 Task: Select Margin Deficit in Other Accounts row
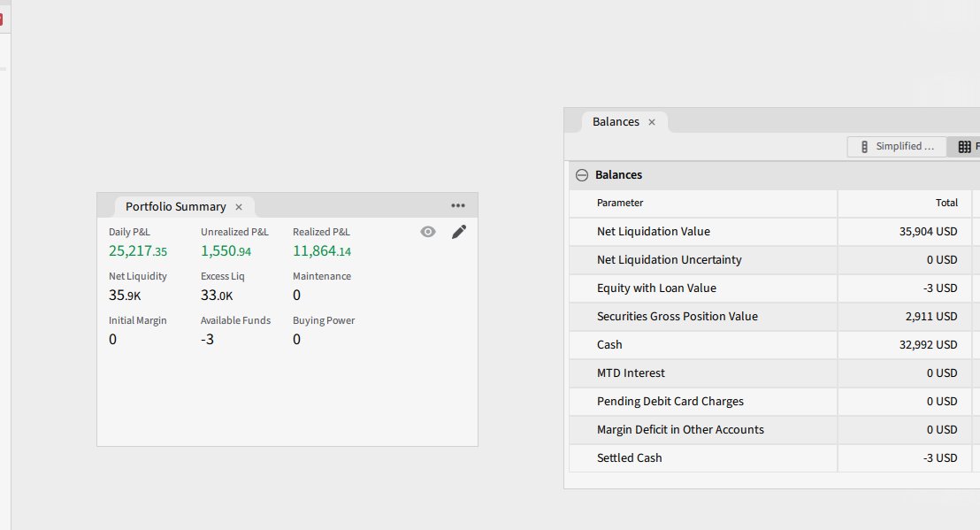(775, 430)
